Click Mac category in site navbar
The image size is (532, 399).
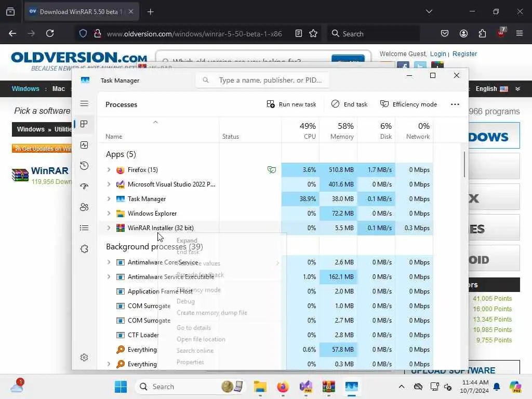click(x=58, y=88)
